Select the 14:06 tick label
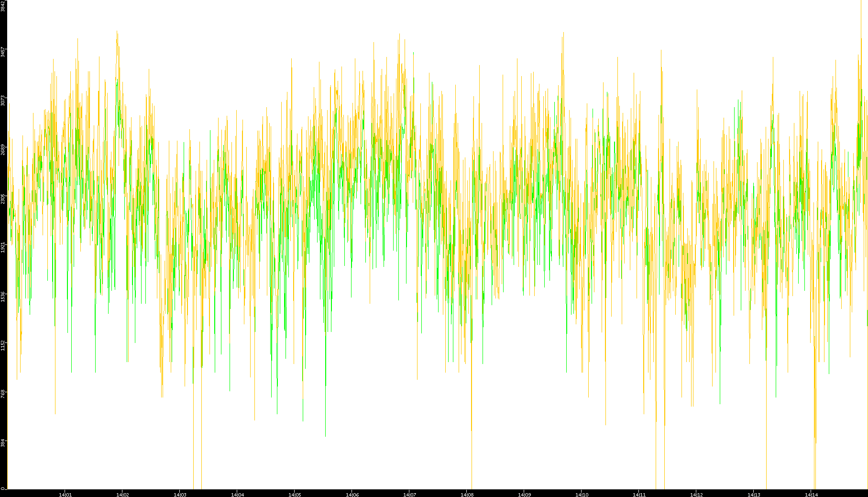The height and width of the screenshot is (497, 868). pos(352,495)
